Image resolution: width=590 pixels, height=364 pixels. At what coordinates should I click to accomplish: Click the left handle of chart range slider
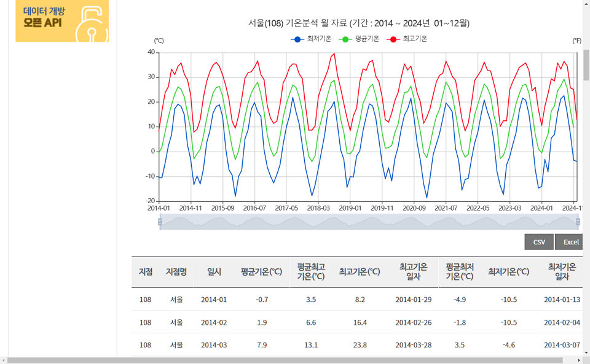tap(160, 222)
